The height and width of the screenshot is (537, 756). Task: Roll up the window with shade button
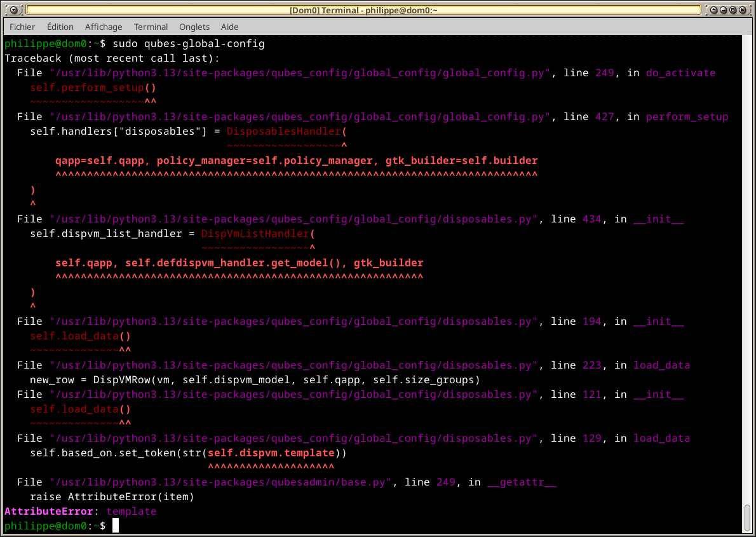coord(713,10)
